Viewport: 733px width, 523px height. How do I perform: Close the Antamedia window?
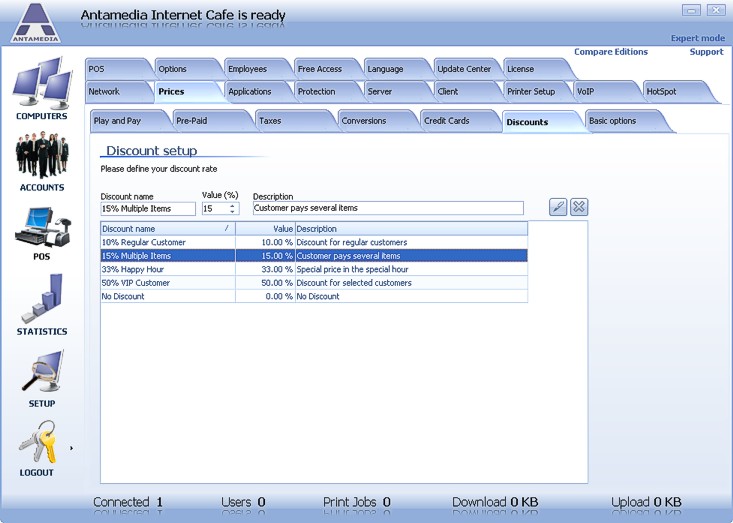716,10
